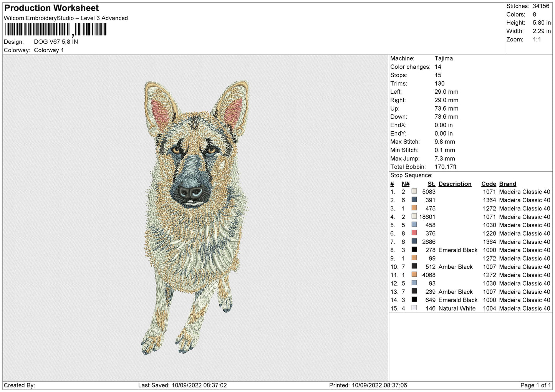Click the orange swatch in stop row 11

(x=414, y=275)
